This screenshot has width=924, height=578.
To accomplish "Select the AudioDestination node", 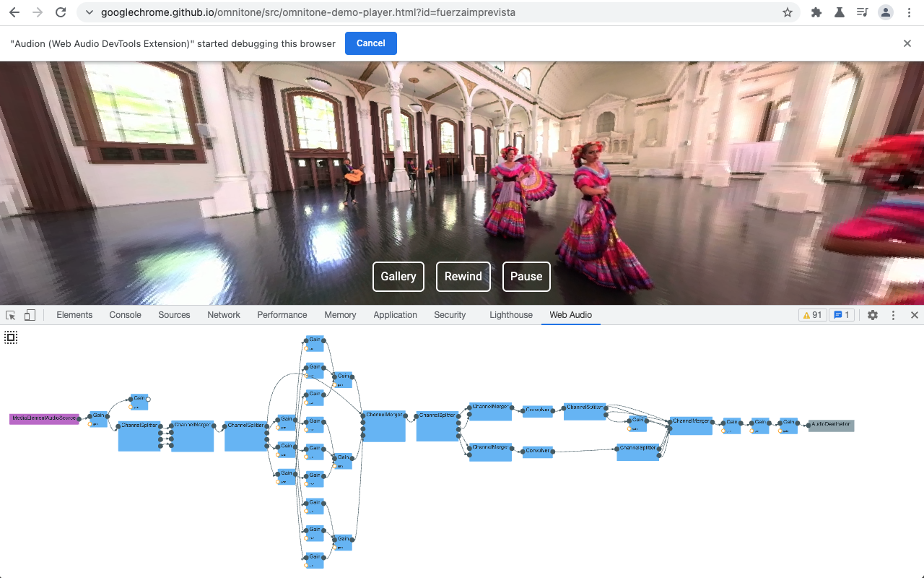I will pyautogui.click(x=832, y=426).
